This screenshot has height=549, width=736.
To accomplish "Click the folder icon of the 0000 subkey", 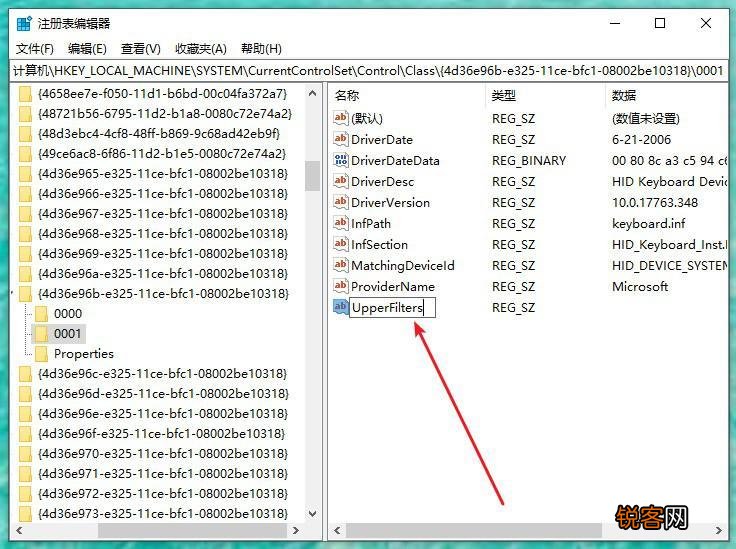I will [42, 313].
